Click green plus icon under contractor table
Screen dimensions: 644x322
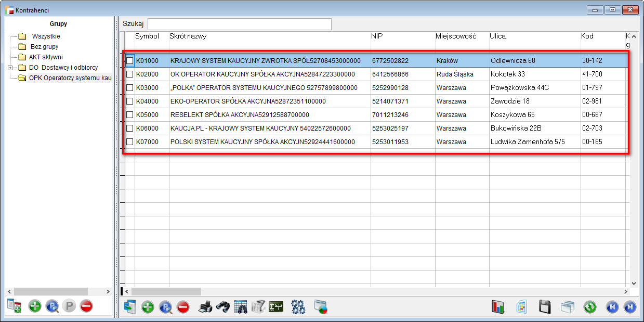148,307
